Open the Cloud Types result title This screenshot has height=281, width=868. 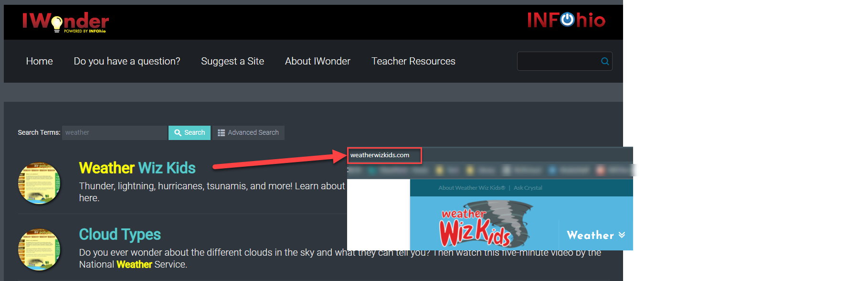point(120,234)
